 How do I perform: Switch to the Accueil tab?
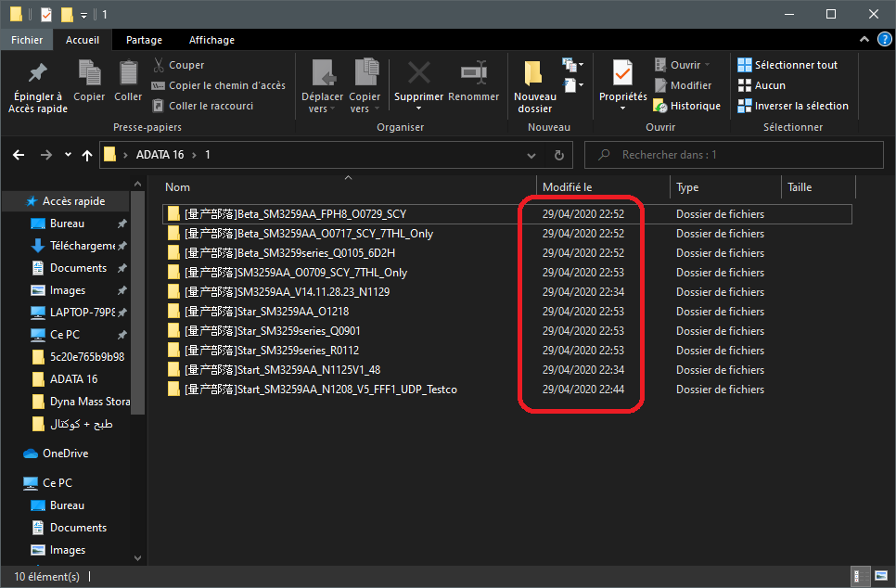click(x=83, y=40)
